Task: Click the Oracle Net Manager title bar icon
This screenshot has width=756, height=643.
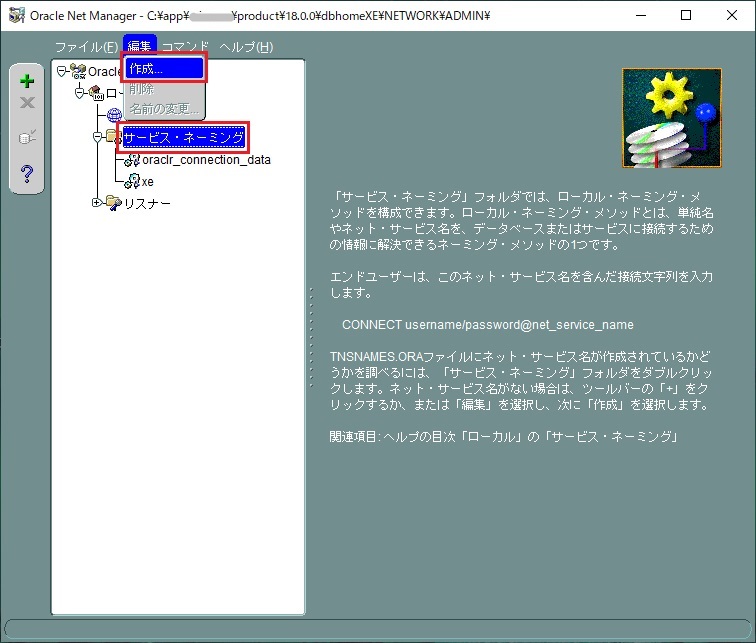Action: [16, 15]
